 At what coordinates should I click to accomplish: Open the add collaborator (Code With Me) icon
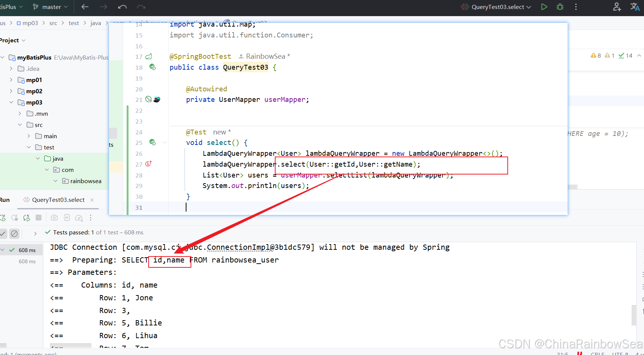pos(617,7)
